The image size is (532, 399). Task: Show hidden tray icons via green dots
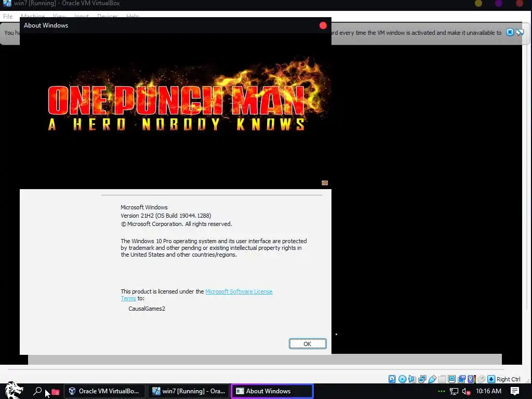(x=441, y=392)
